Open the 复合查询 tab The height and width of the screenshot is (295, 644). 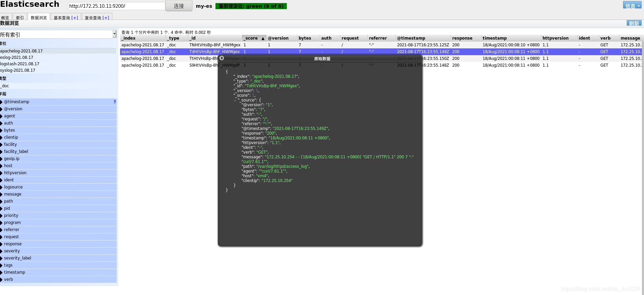(x=93, y=18)
